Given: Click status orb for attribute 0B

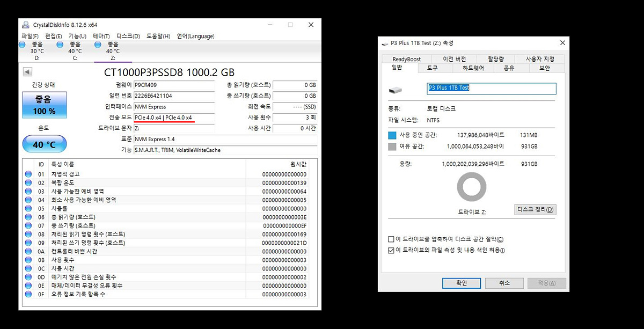Looking at the screenshot, I should pos(28,260).
